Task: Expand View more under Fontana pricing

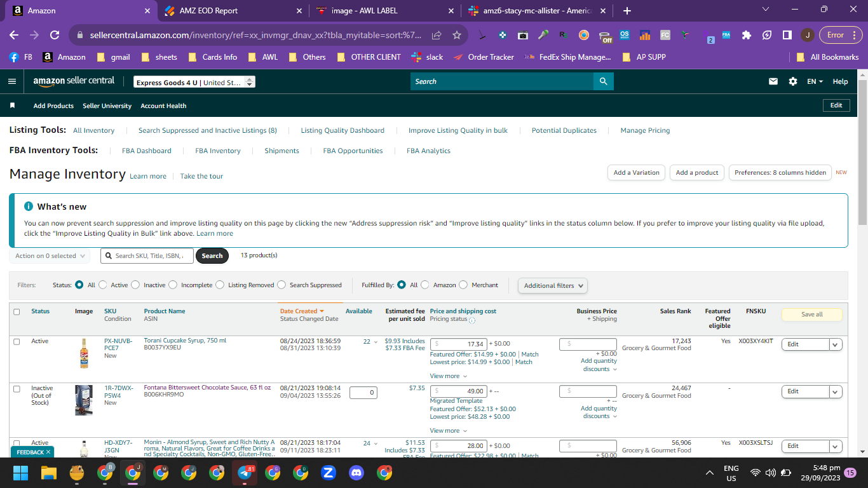Action: [x=449, y=431]
